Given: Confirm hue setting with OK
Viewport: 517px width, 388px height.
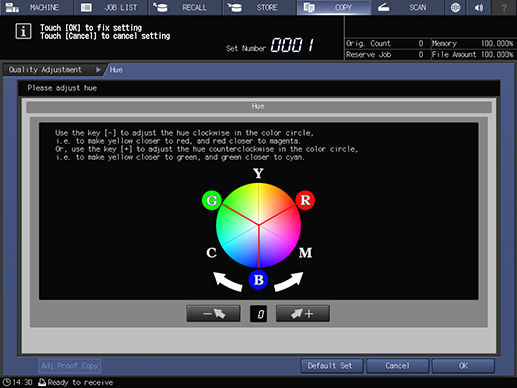Looking at the screenshot, I should 463,366.
